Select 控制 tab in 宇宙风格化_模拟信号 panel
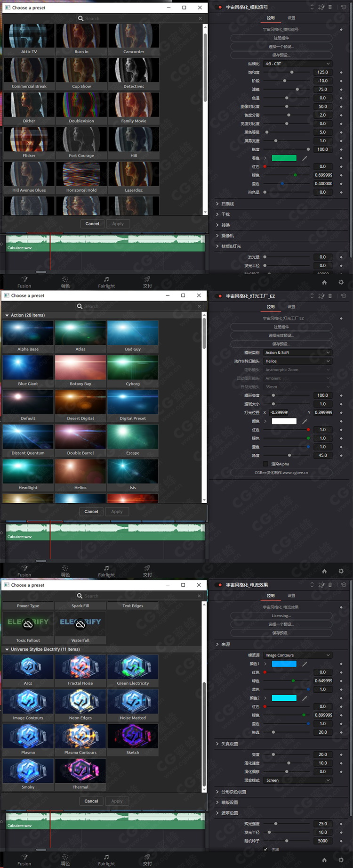 pyautogui.click(x=271, y=18)
